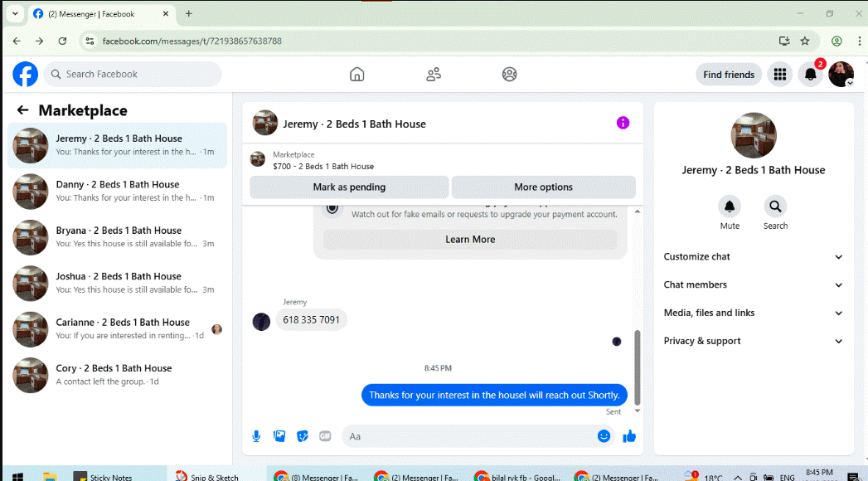868x481 pixels.
Task: Go back using the Marketplace arrow
Action: (22, 110)
